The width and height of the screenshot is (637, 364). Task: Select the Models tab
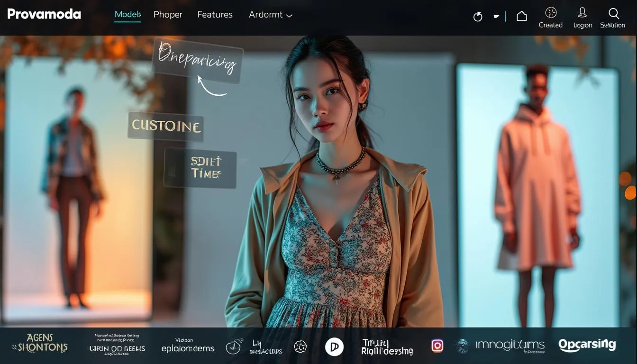tap(127, 15)
